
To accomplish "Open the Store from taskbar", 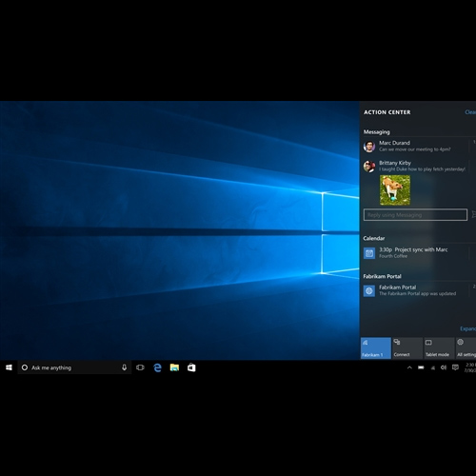I will coord(191,367).
